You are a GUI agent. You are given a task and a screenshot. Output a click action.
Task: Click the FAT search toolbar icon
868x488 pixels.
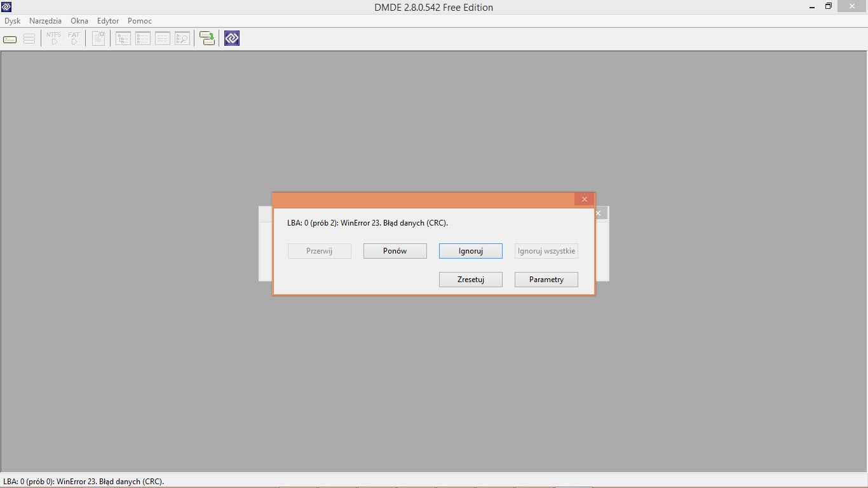point(74,39)
